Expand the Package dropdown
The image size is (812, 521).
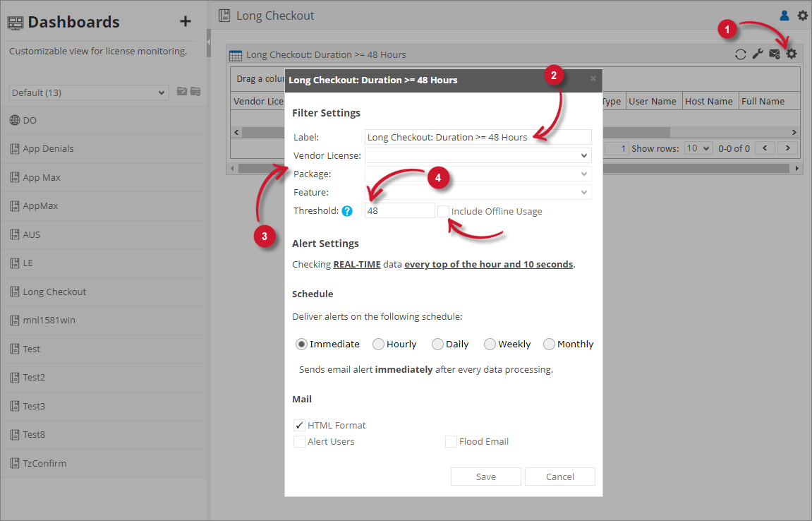[478, 174]
